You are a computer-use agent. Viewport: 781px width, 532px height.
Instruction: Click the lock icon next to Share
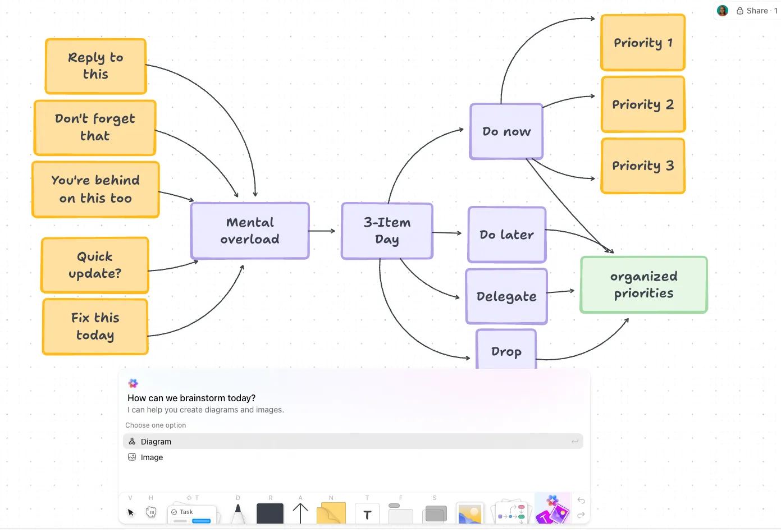tap(740, 11)
